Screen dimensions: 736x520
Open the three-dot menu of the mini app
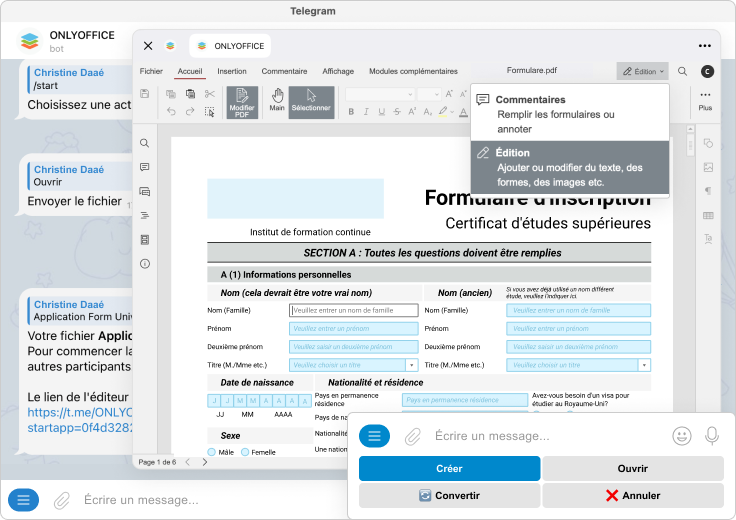click(705, 46)
